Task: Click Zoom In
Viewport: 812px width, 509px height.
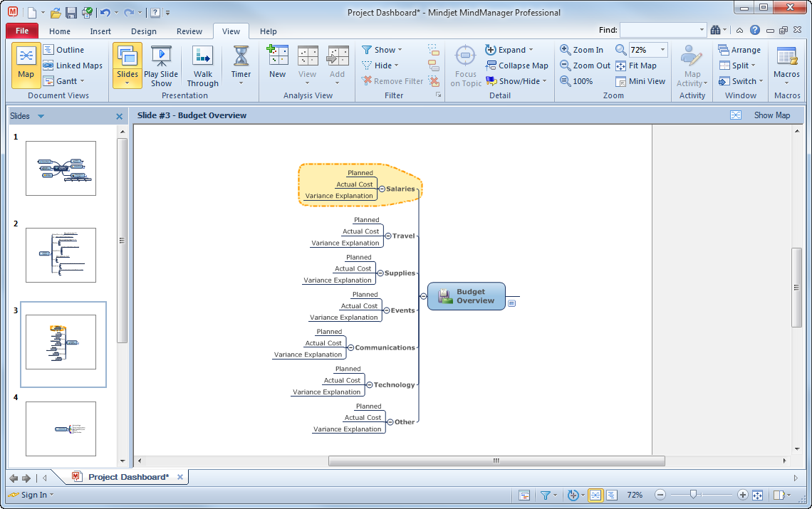Action: 581,50
